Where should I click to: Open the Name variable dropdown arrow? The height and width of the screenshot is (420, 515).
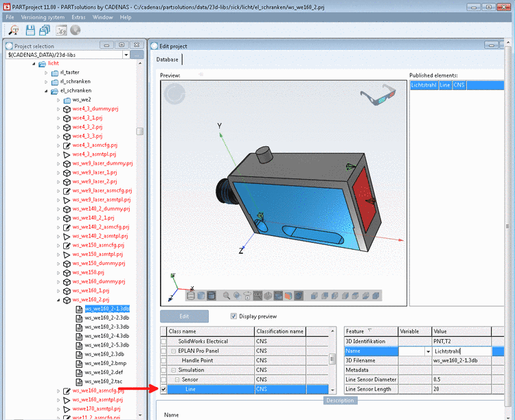coord(428,351)
